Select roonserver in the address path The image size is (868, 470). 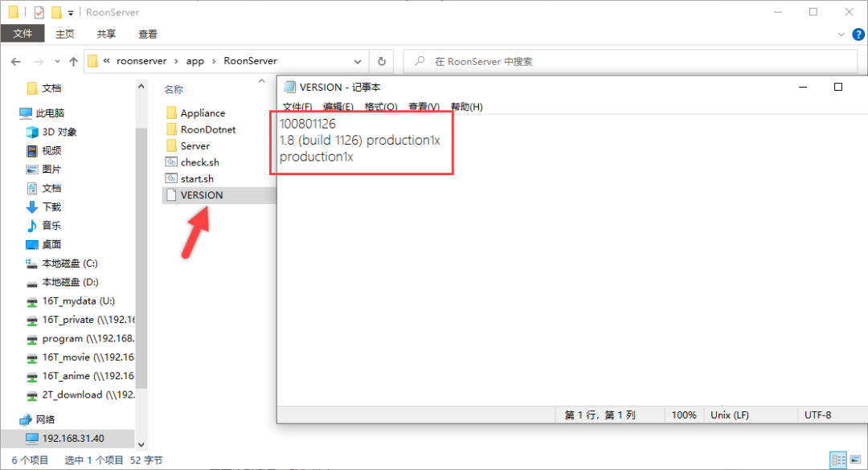(141, 61)
